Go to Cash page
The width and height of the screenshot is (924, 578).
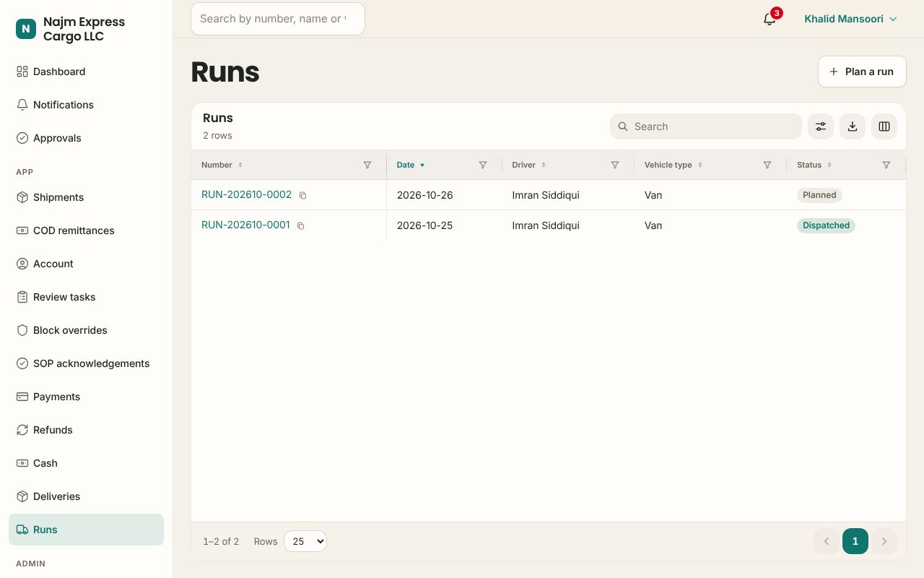point(87,463)
